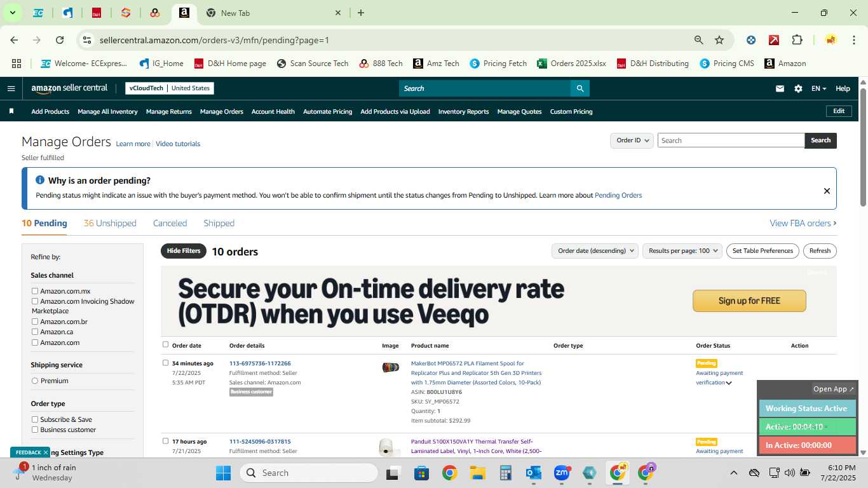Open the EN language dropdown
868x488 pixels.
818,88
